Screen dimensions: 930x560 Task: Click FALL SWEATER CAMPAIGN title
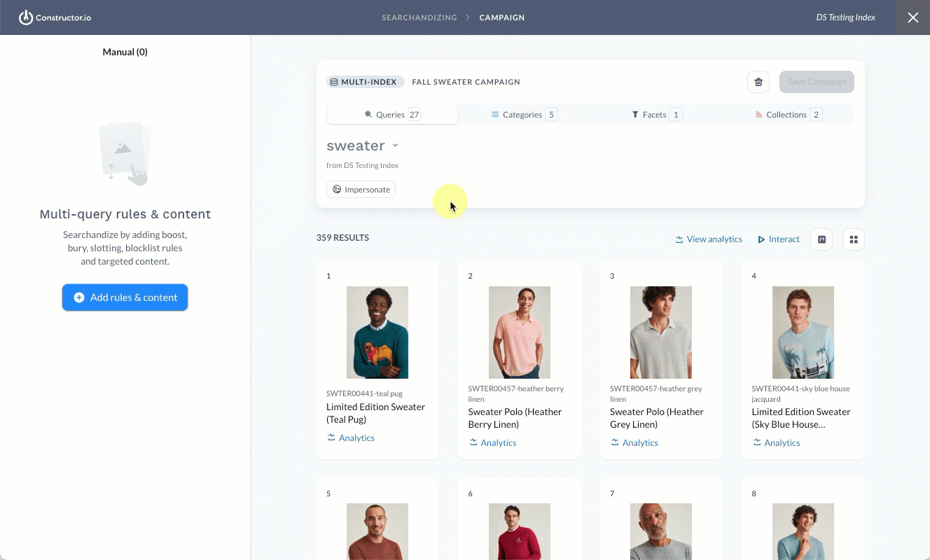click(466, 82)
